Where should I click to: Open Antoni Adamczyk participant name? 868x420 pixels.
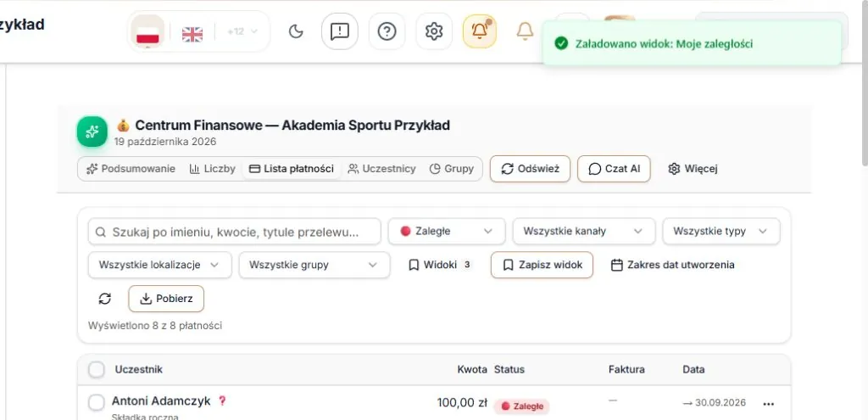point(161,401)
